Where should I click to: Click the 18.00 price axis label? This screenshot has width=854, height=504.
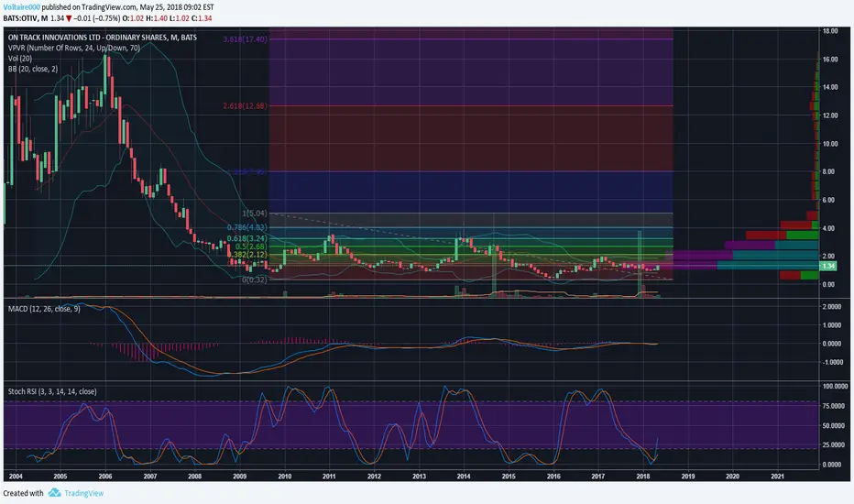pos(830,31)
